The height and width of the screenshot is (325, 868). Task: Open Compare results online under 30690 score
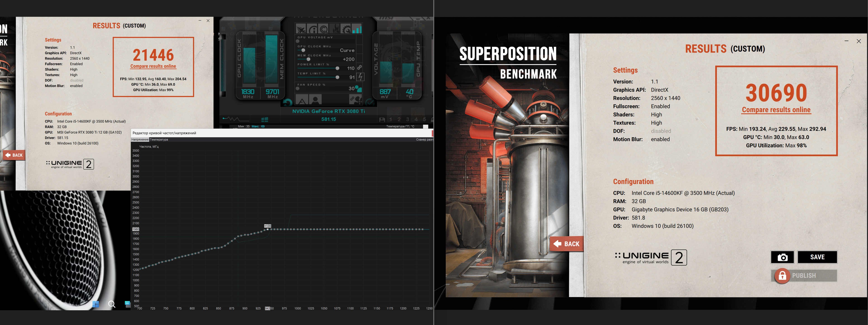[x=776, y=110]
